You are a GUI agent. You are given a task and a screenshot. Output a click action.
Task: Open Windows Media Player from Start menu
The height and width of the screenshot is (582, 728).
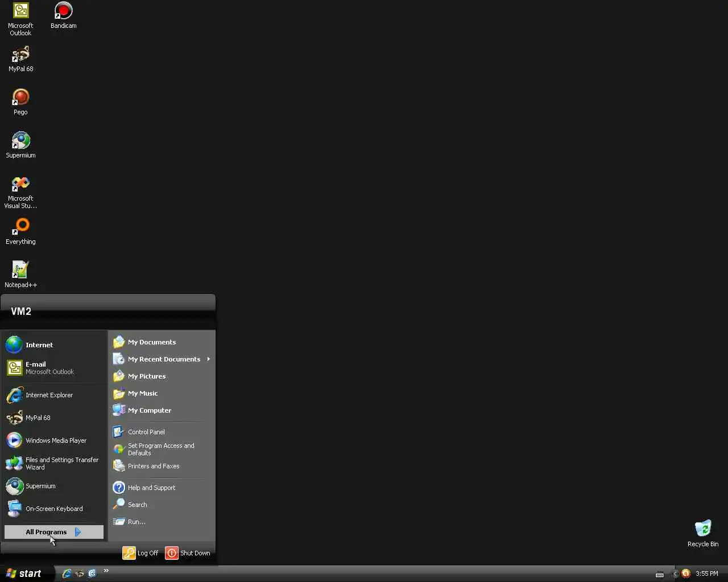(54, 440)
